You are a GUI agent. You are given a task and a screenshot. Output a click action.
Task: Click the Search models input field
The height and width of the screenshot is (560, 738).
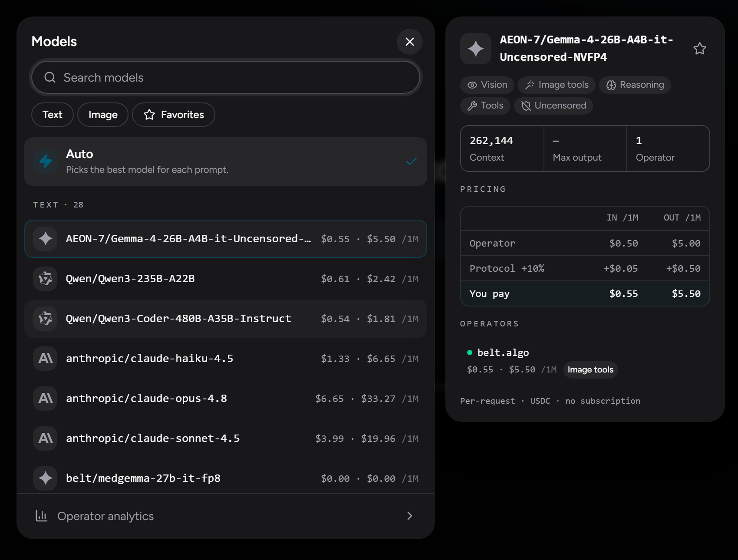(x=226, y=77)
